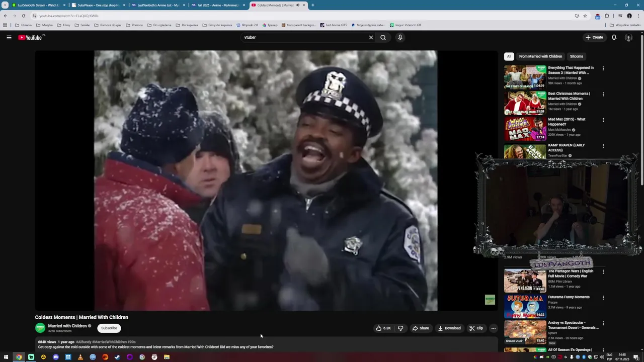
Task: Select the All filter chip
Action: click(509, 56)
